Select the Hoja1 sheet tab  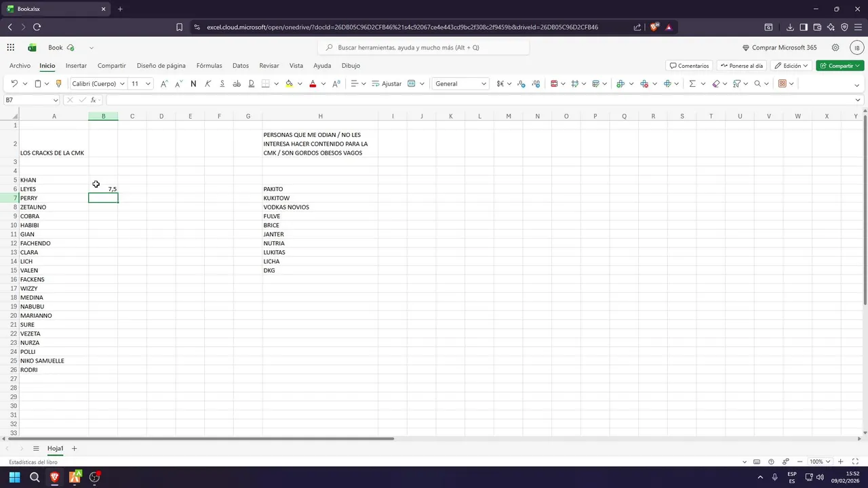(x=55, y=449)
